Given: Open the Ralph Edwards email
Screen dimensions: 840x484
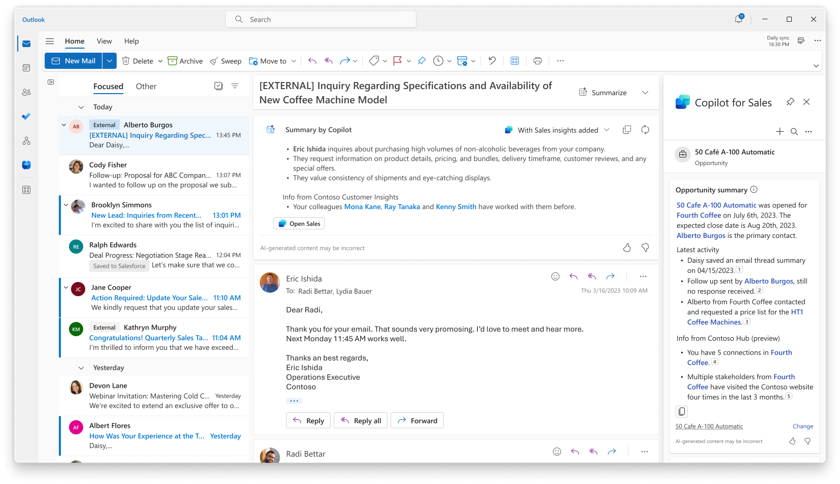Looking at the screenshot, I should tap(154, 256).
